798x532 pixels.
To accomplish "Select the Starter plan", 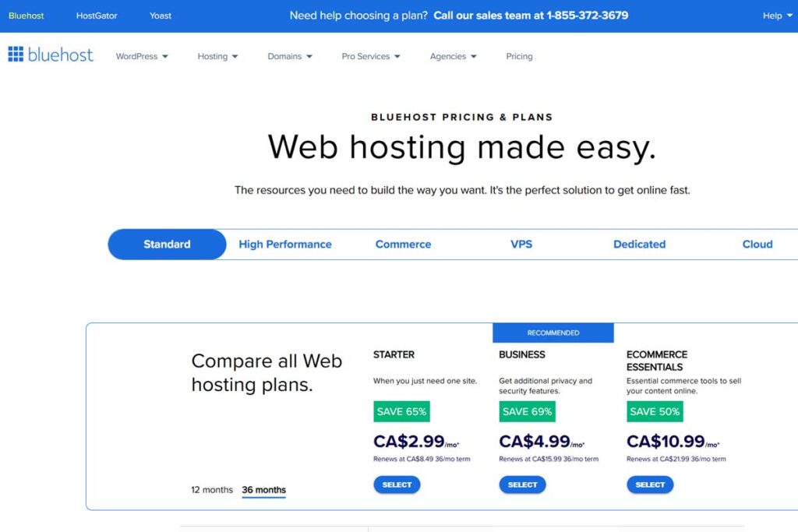I will click(397, 484).
